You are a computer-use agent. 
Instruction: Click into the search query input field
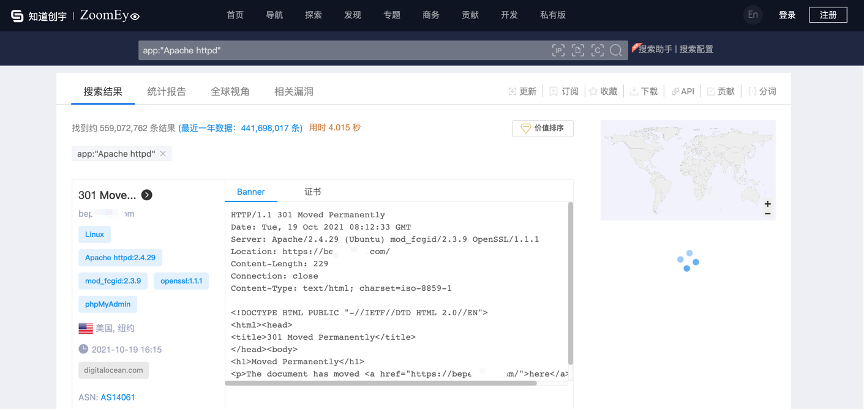tap(344, 50)
